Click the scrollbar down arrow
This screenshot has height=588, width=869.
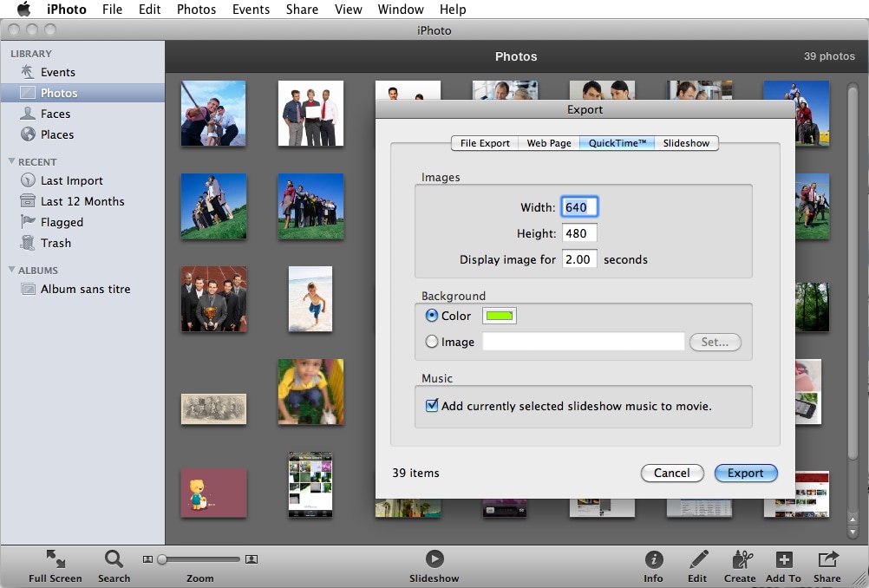coord(853,532)
